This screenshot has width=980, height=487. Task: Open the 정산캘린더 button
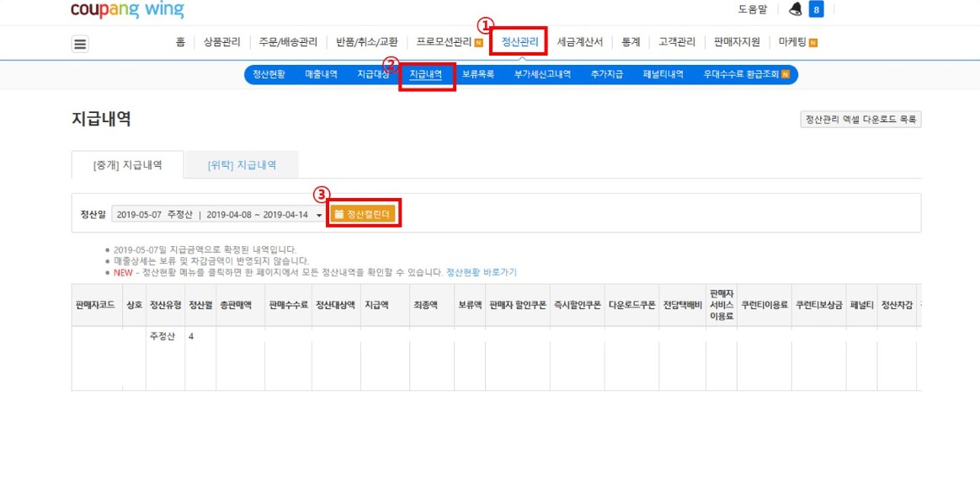coord(363,214)
